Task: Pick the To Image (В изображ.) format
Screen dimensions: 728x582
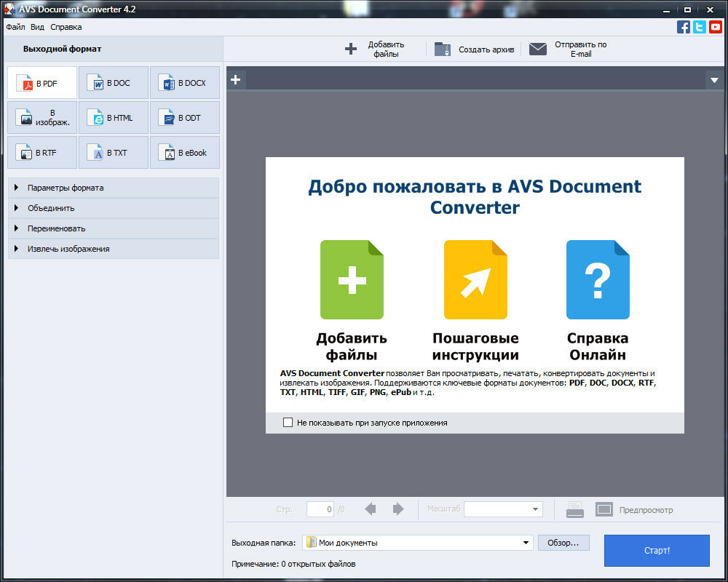Action: (x=42, y=117)
